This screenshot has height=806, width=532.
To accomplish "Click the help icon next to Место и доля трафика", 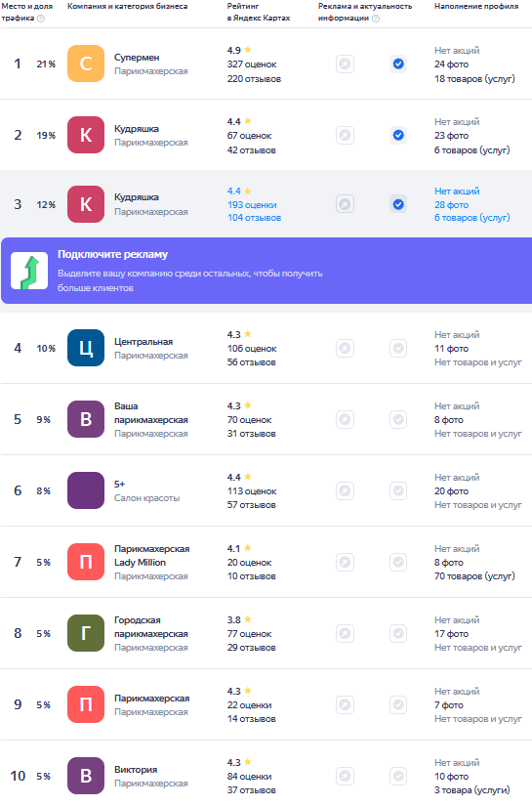I will 41,18.
